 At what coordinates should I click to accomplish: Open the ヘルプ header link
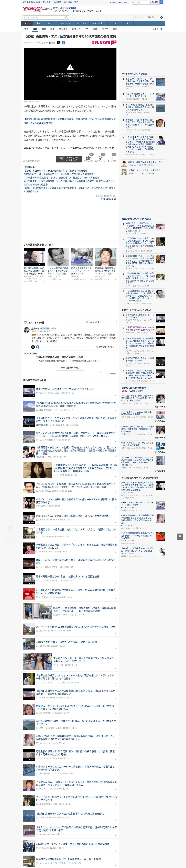click(127, 2)
